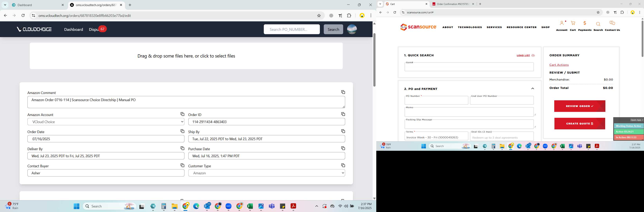The height and width of the screenshot is (212, 644).
Task: Collapse the PO and Payment section
Action: pos(532,89)
